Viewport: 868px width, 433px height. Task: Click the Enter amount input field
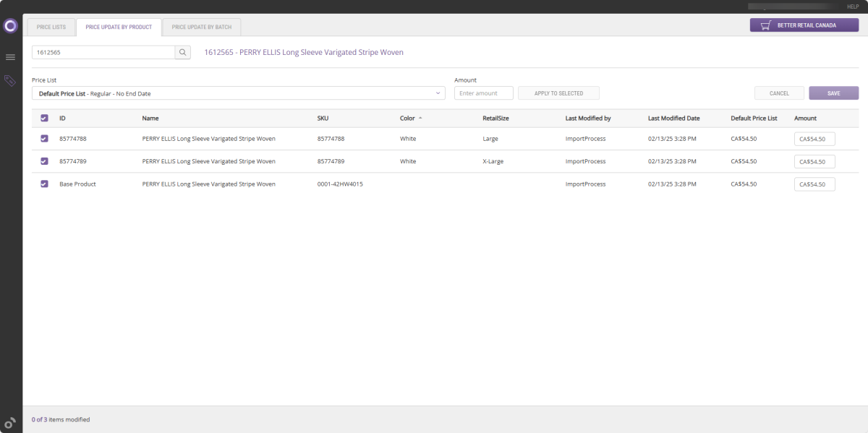(x=483, y=93)
